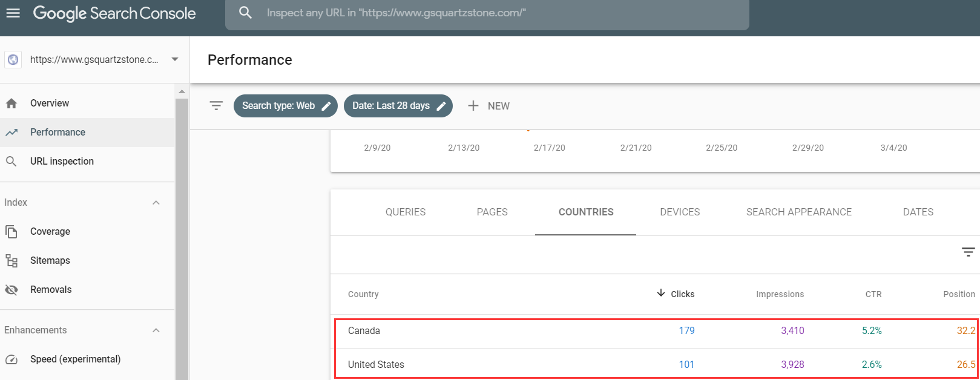980x380 pixels.
Task: Switch to the Devices tab
Action: (x=680, y=212)
